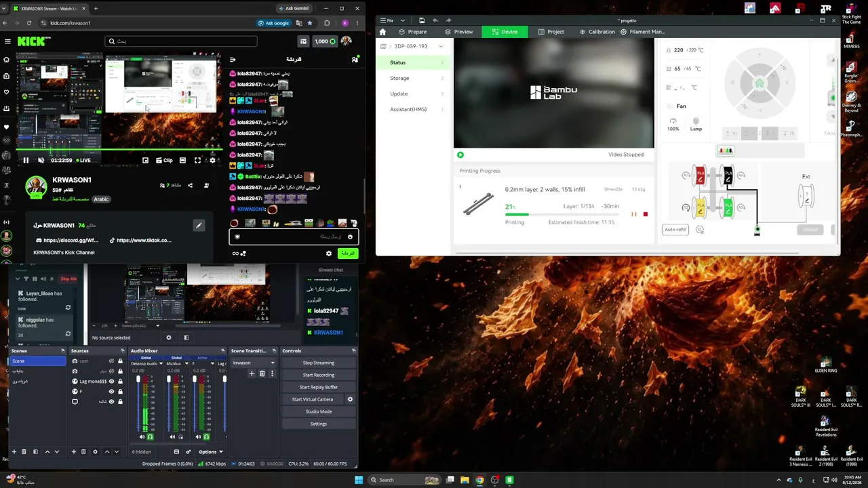Open the TikTok link on the channel
Screen dimensions: 868x488
tap(140, 240)
